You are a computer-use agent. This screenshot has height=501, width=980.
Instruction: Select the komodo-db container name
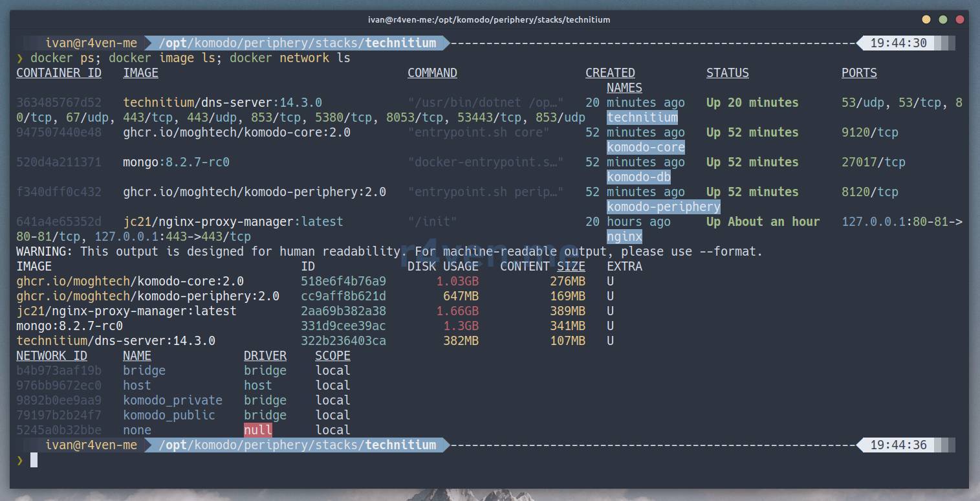coord(638,177)
